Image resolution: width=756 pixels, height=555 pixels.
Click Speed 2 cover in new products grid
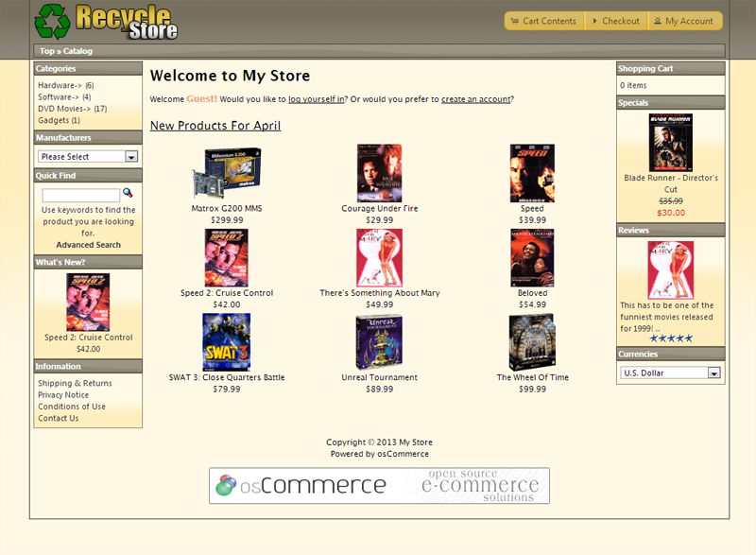[227, 258]
